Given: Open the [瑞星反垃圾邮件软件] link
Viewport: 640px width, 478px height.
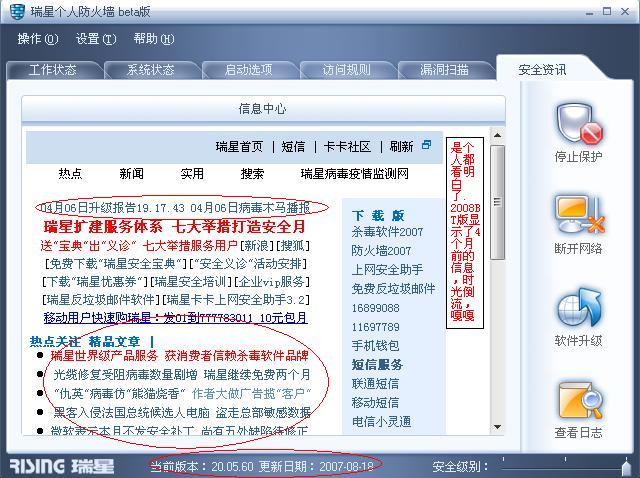Looking at the screenshot, I should click(x=101, y=300).
